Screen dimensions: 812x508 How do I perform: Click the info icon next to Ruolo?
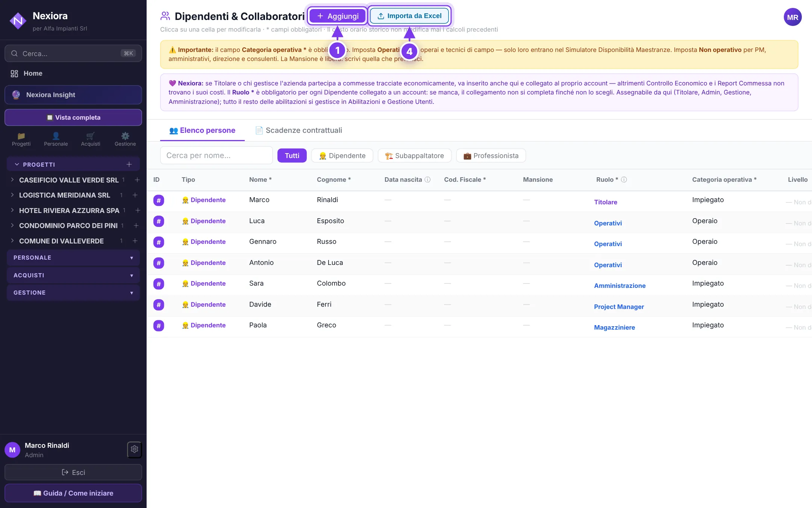(x=624, y=179)
